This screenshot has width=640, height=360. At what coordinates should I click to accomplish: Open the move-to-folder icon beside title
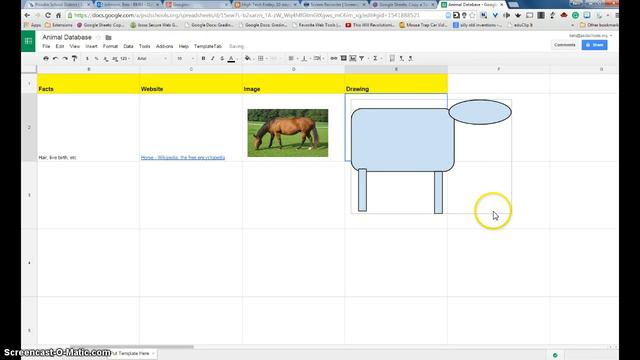pyautogui.click(x=108, y=38)
